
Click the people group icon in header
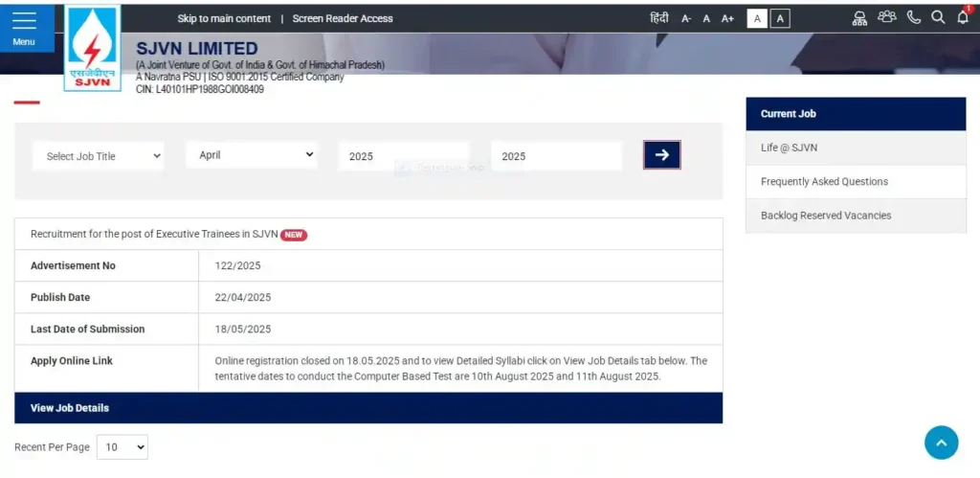[x=887, y=17]
